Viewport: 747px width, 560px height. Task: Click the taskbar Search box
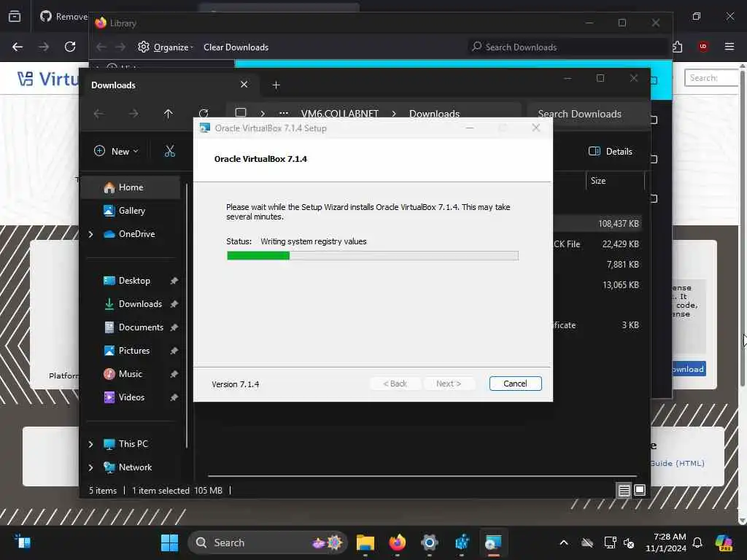click(268, 542)
